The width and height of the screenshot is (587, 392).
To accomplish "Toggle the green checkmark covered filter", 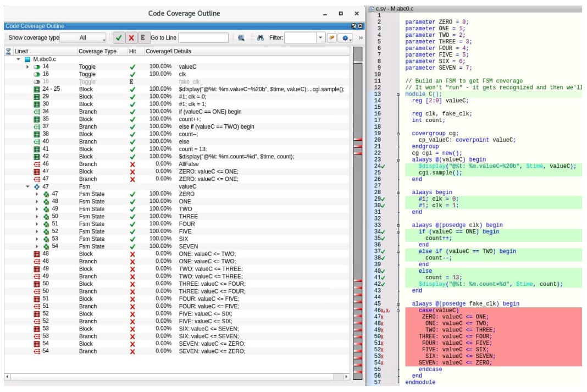I will pos(118,38).
